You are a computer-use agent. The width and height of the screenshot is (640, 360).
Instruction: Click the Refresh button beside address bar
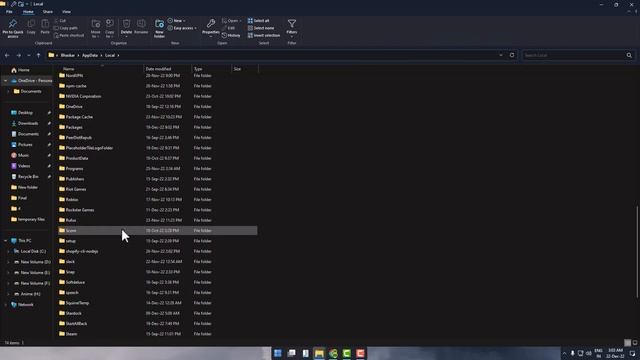click(x=512, y=55)
